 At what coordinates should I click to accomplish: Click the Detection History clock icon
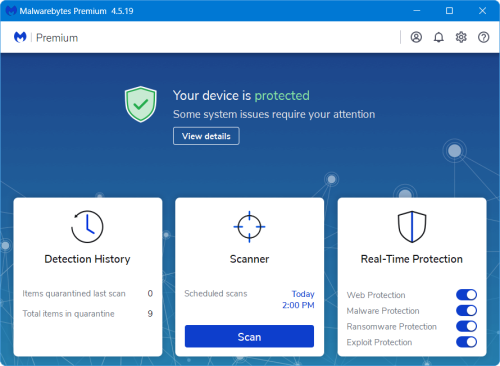(87, 227)
